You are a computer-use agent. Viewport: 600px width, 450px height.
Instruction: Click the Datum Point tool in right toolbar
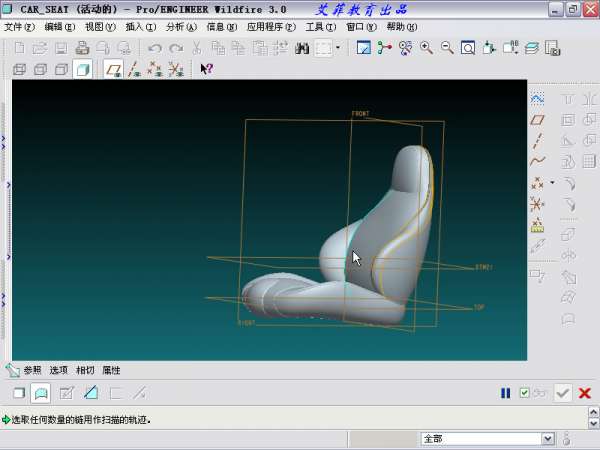click(537, 183)
